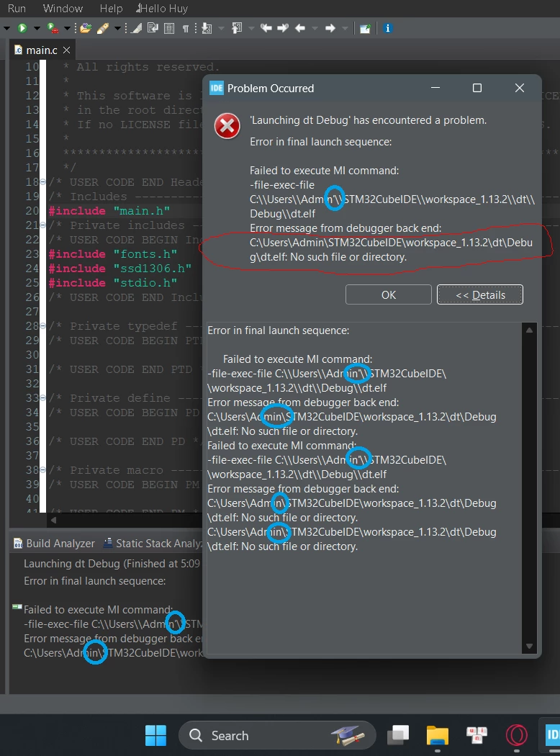Select the main.c editor tab
The image size is (560, 756).
pyautogui.click(x=42, y=50)
